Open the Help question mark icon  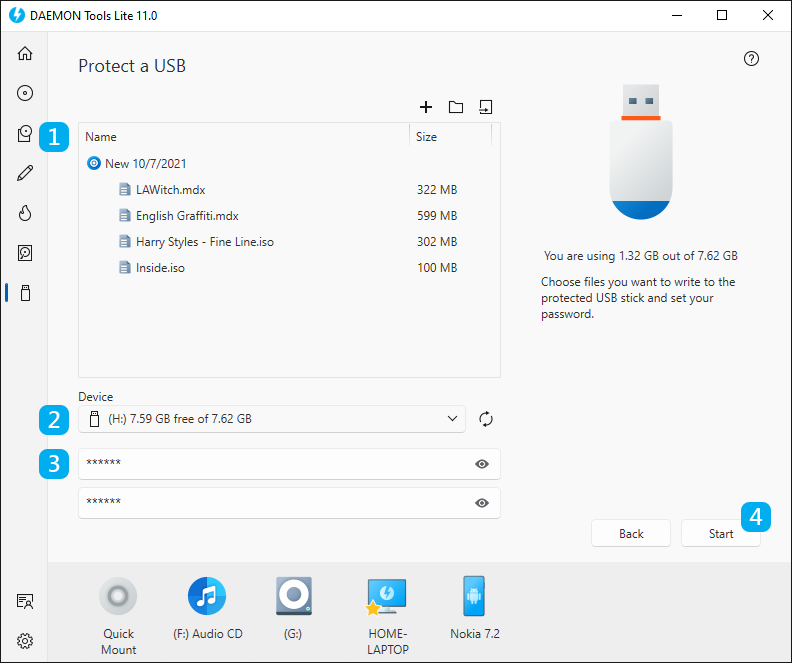[x=751, y=59]
